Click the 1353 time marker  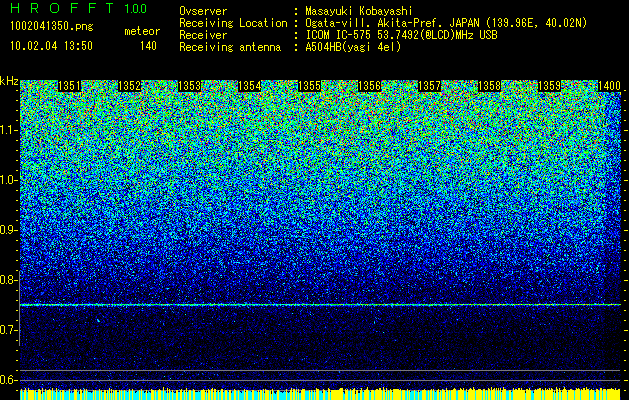(189, 86)
